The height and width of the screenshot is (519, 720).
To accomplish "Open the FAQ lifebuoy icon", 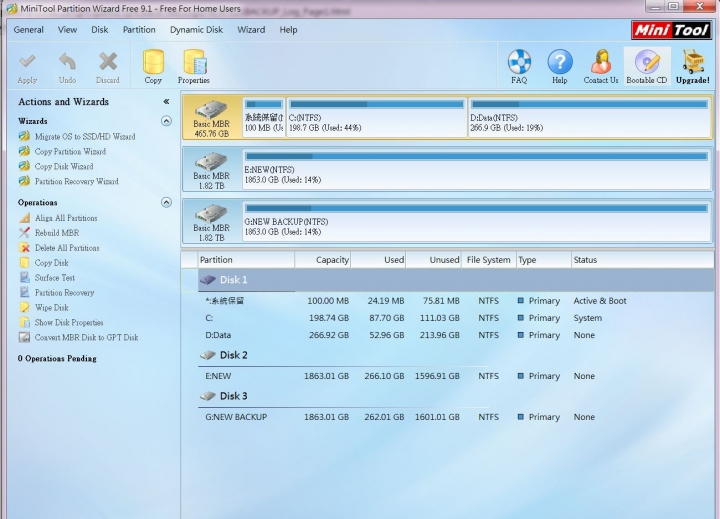I will (519, 62).
